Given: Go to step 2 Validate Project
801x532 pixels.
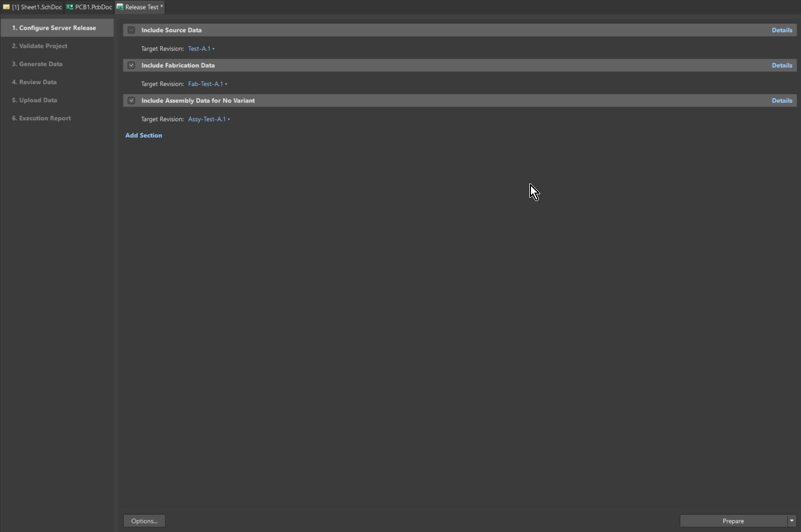Looking at the screenshot, I should point(57,46).
